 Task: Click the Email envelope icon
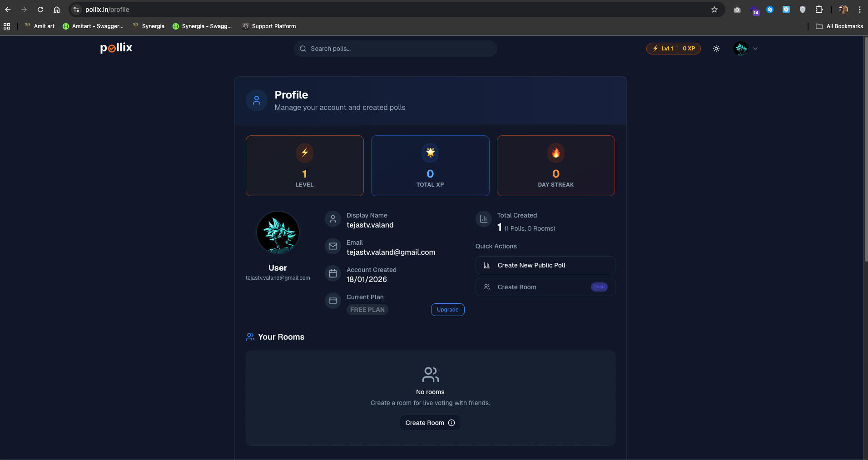tap(333, 246)
